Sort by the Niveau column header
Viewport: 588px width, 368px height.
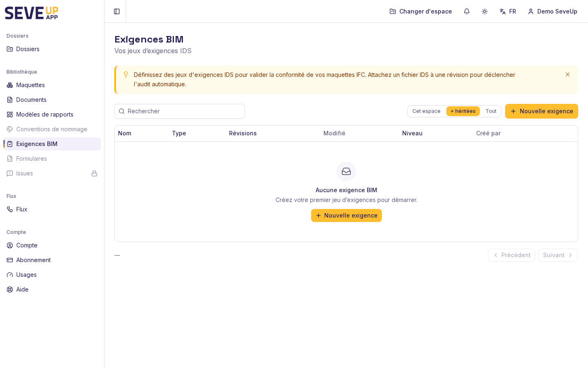[x=412, y=133]
